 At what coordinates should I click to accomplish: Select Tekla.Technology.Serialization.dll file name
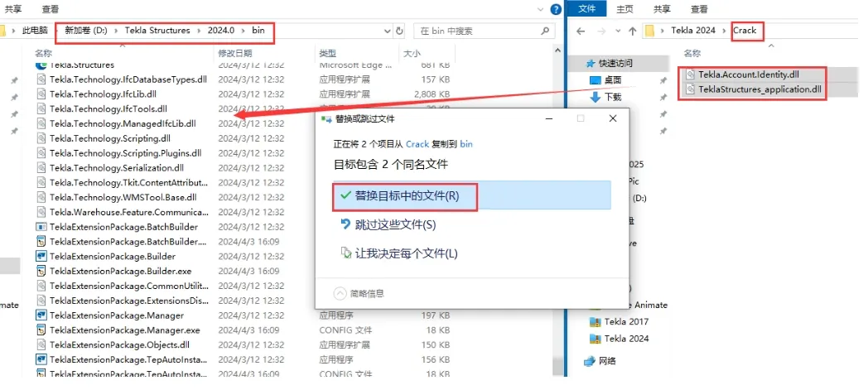[116, 167]
